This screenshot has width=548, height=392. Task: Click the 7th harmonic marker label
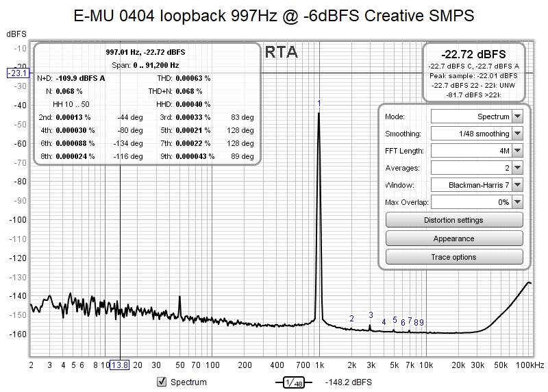410,320
